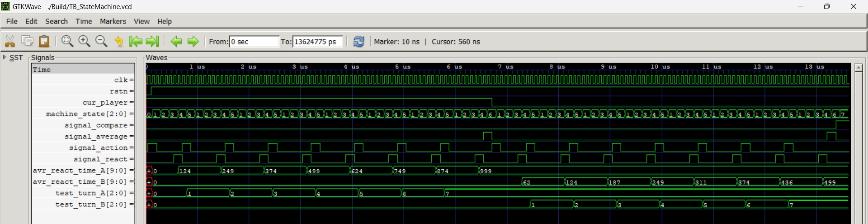Screen dimensions: 868x224
Task: Click avr_react_time_B value 62 segment
Action: coord(543,182)
